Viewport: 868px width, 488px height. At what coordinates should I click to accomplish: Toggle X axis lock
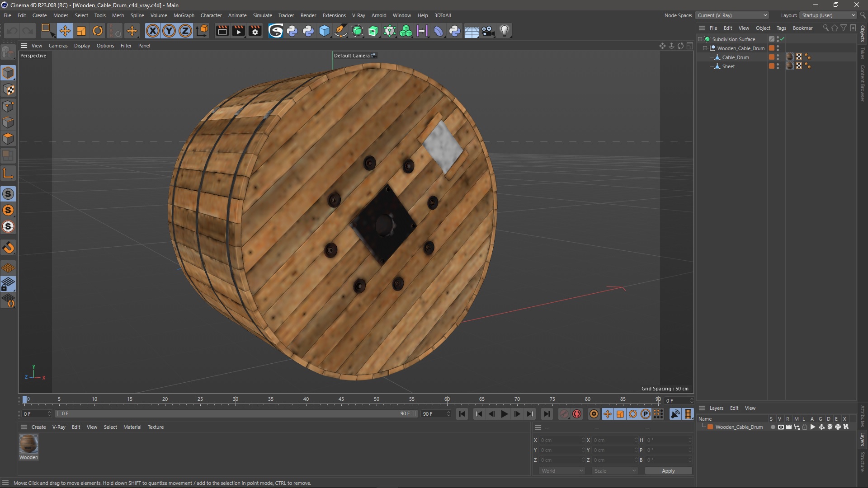click(x=153, y=31)
